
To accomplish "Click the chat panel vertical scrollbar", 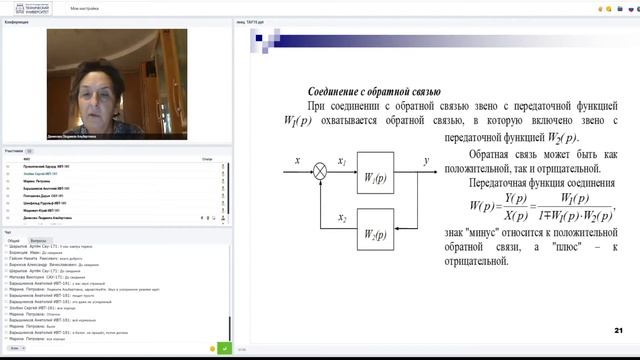I will click(x=230, y=329).
